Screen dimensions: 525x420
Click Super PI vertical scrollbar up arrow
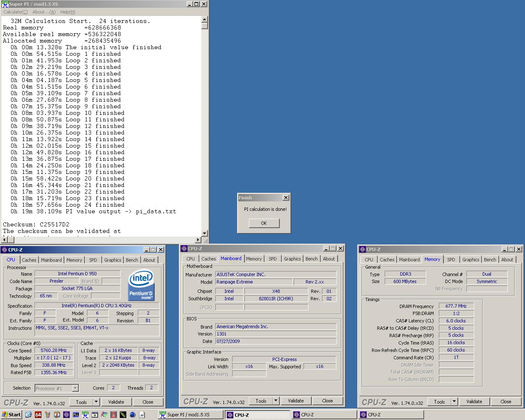(205, 19)
